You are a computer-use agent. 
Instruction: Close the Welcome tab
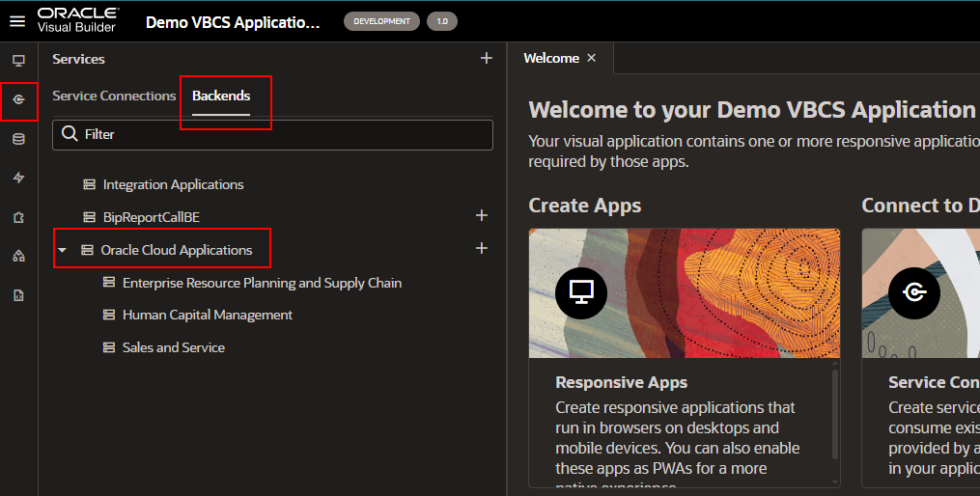[591, 58]
